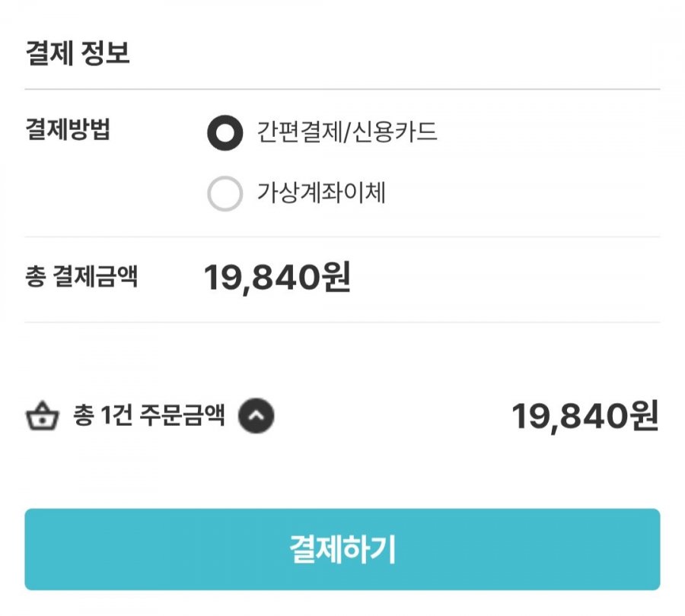Submit the order with the teal pay button
Viewport: 685px width, 616px height.
tap(342, 549)
